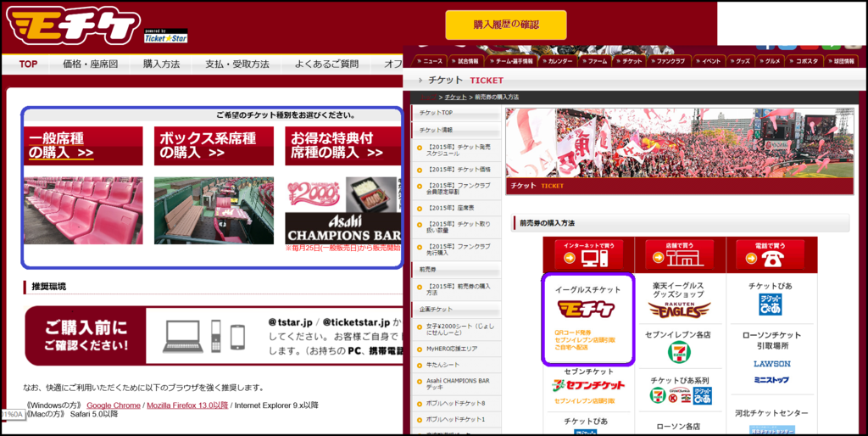
Task: Open the グッズ tab in Eagles site
Action: click(739, 61)
